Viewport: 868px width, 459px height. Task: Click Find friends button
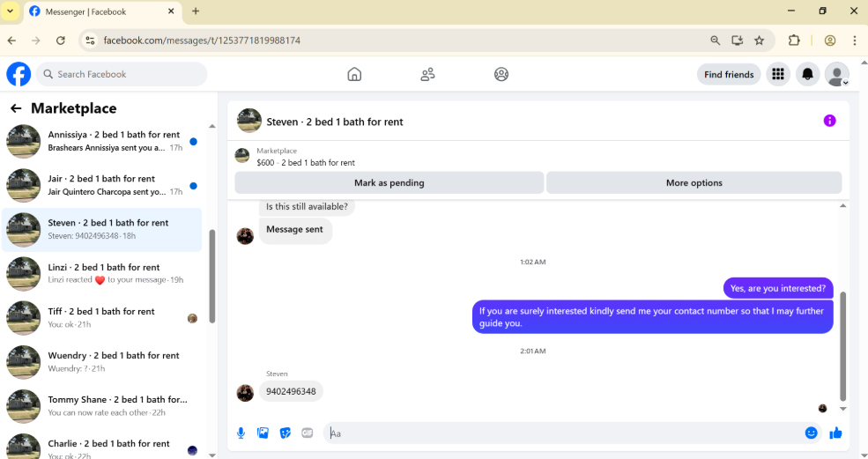tap(729, 74)
